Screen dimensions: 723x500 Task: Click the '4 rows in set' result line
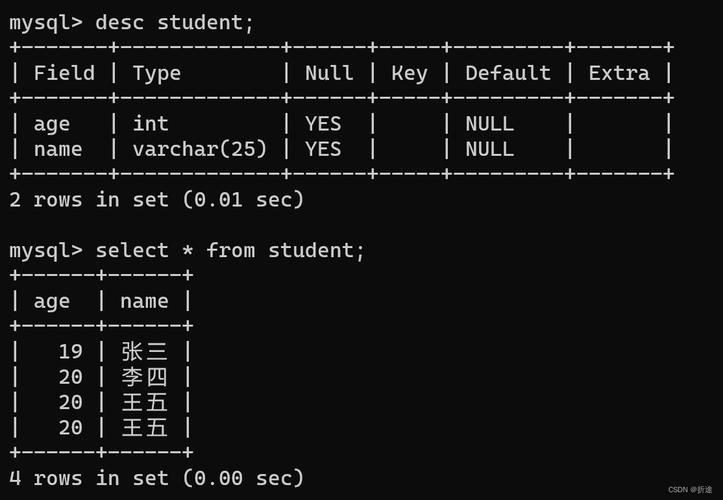(x=157, y=479)
